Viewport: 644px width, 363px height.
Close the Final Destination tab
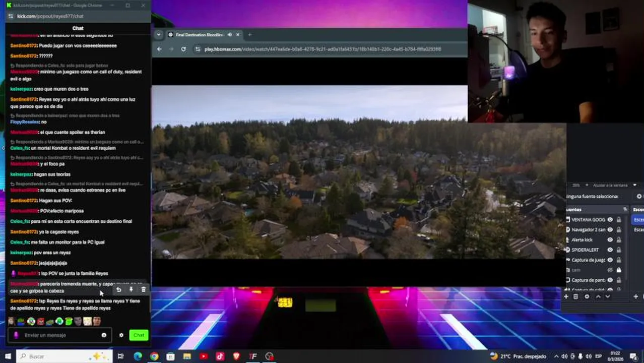[238, 35]
